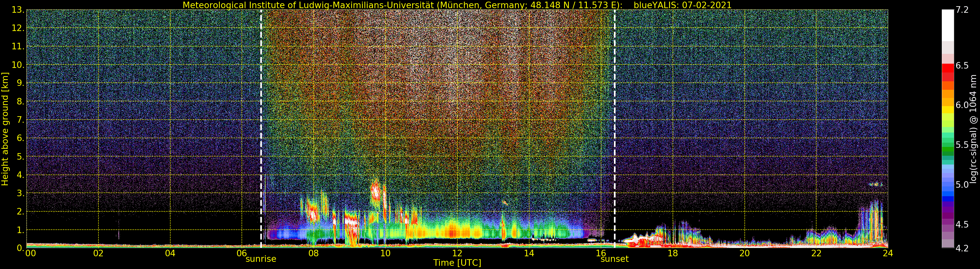Click the plot title with blueYALIS date
This screenshot has height=269, width=980.
click(x=457, y=5)
